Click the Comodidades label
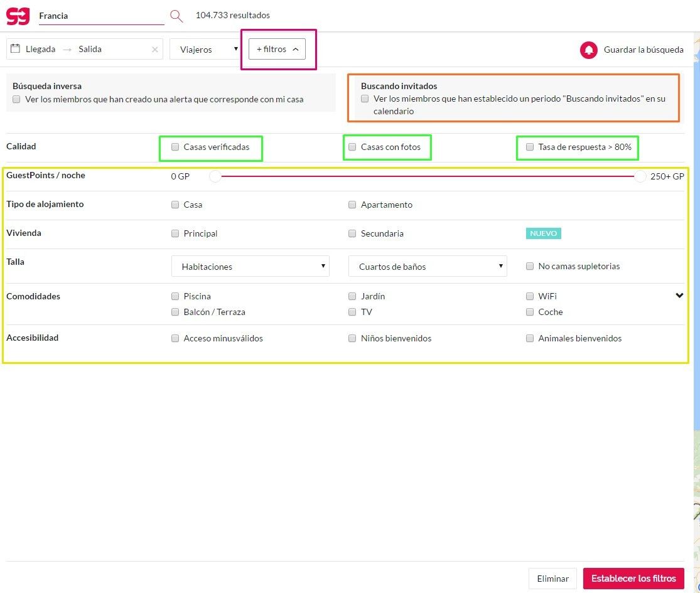Viewport: 700px width, 593px height. pyautogui.click(x=33, y=296)
